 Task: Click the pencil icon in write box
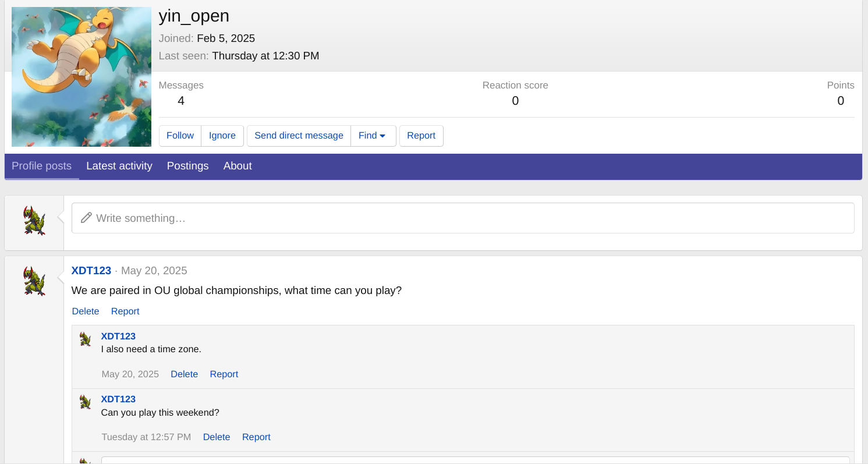[x=86, y=218]
